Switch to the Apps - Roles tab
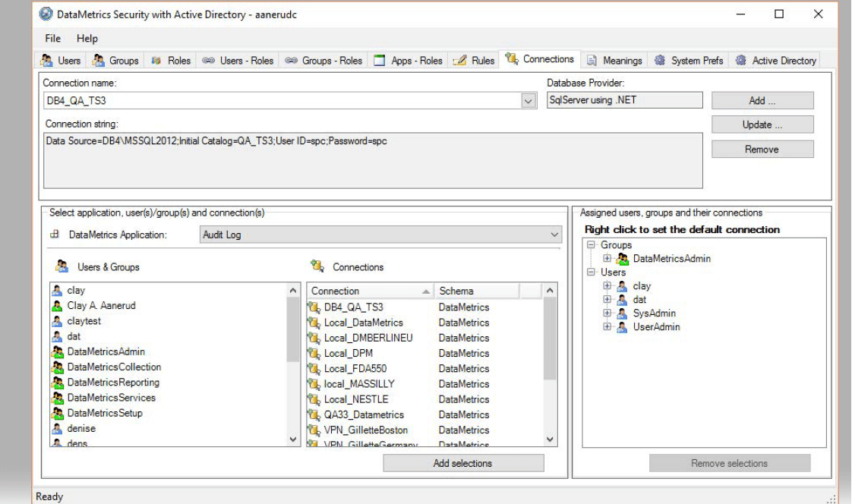 click(408, 60)
